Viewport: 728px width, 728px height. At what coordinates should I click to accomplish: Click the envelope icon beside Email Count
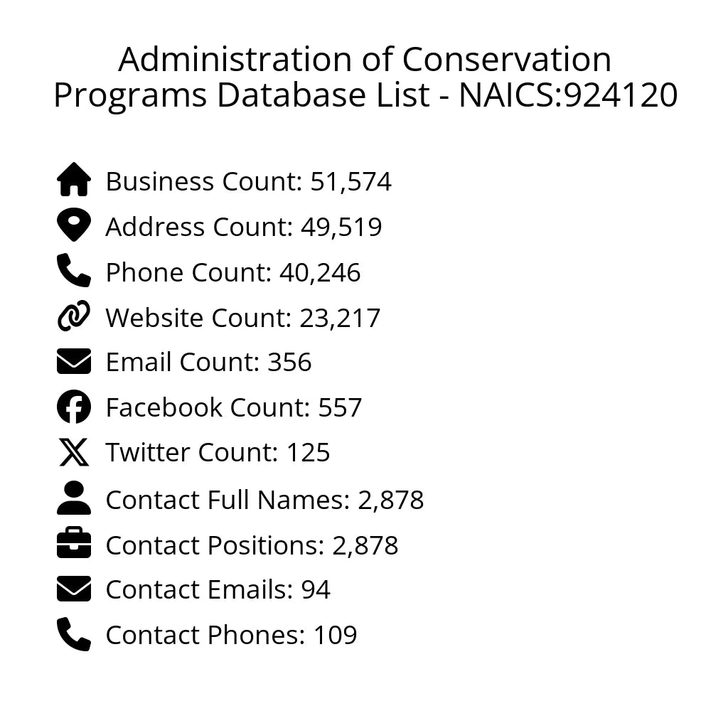74,362
